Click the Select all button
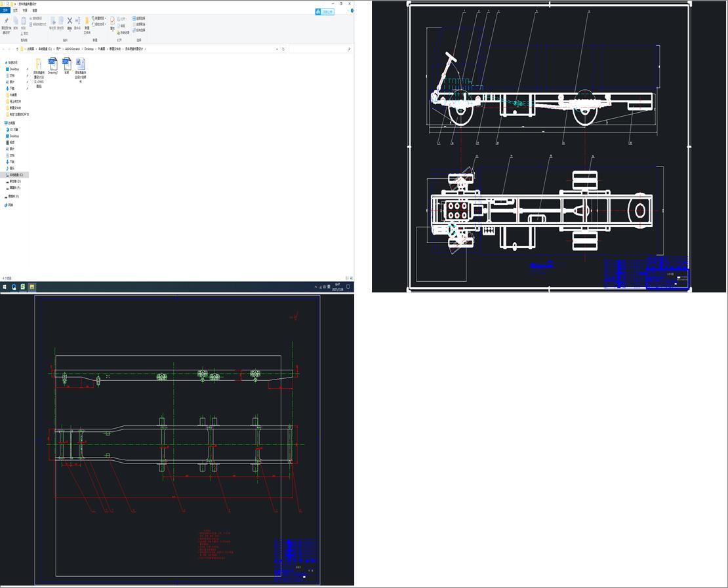The image size is (728, 588). (139, 18)
